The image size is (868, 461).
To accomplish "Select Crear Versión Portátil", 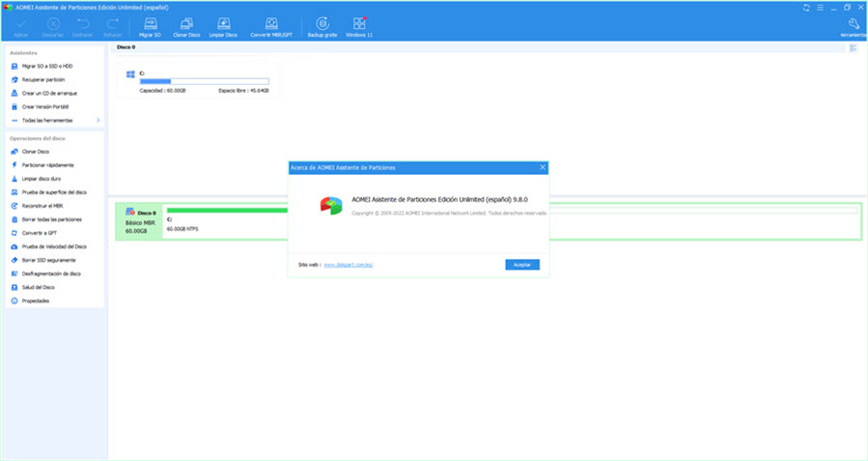I will tap(45, 107).
